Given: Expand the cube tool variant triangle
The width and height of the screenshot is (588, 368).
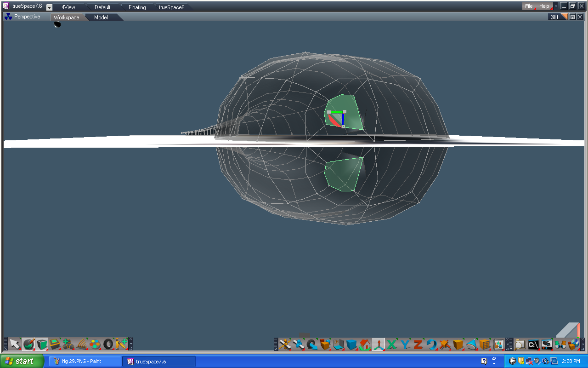Looking at the screenshot, I should (x=47, y=348).
